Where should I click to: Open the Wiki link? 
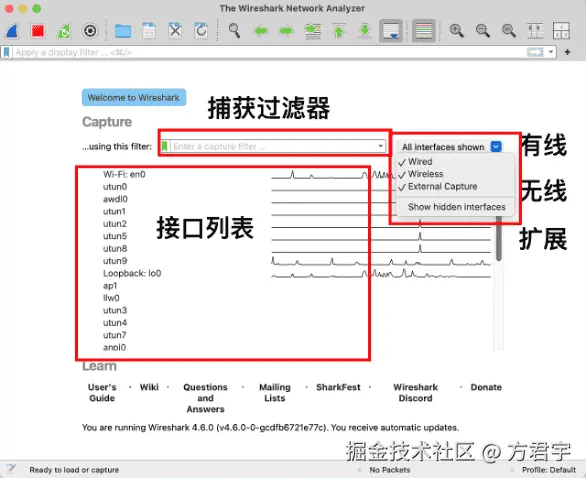pos(149,387)
